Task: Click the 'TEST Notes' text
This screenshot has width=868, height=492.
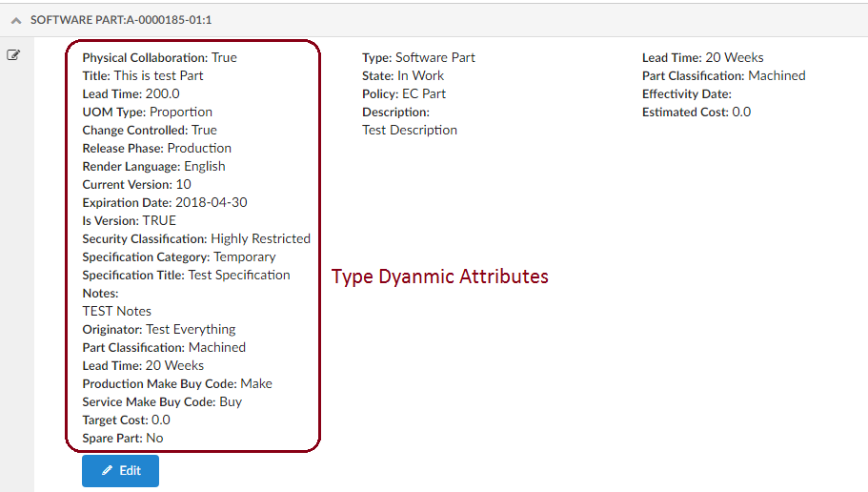Action: (116, 311)
